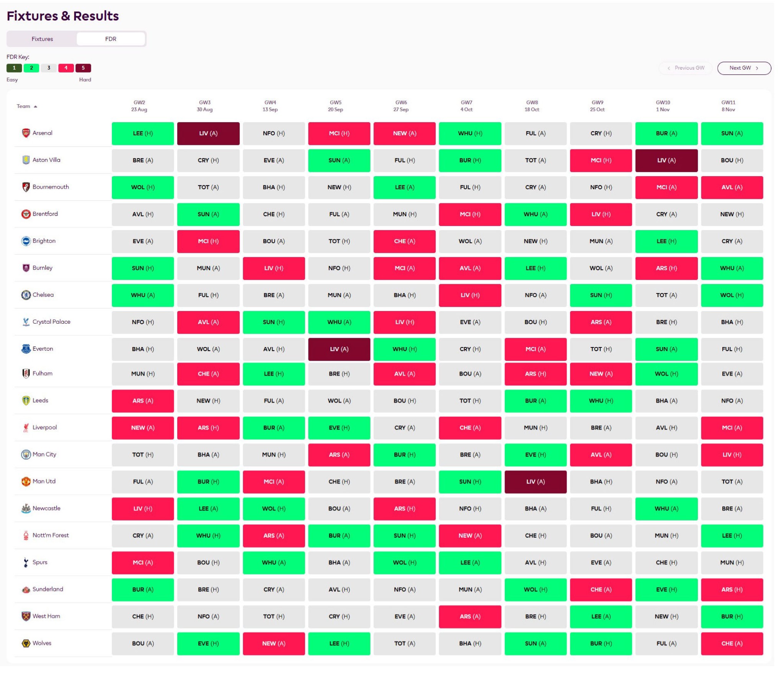Click the GW2 23 Aug column header

(x=139, y=106)
